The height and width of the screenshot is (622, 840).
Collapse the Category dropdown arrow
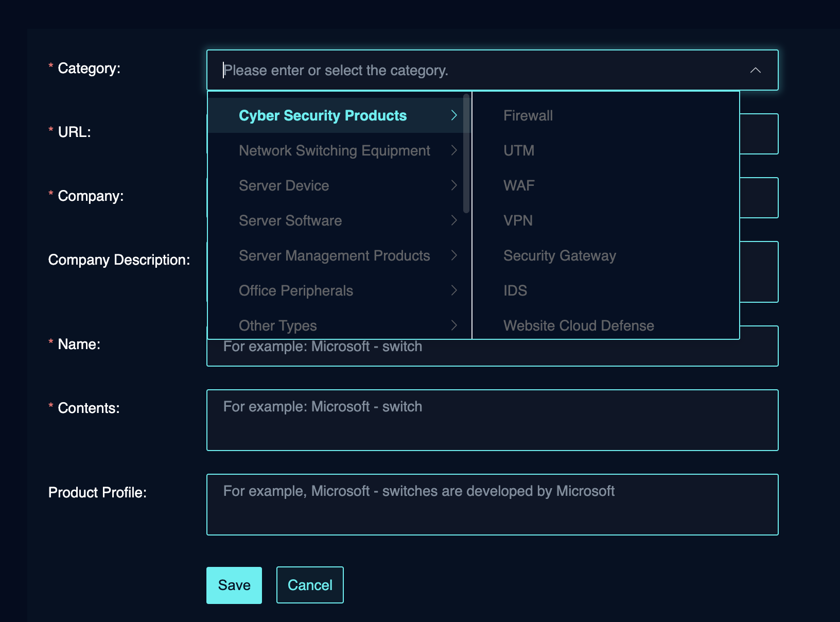point(755,70)
